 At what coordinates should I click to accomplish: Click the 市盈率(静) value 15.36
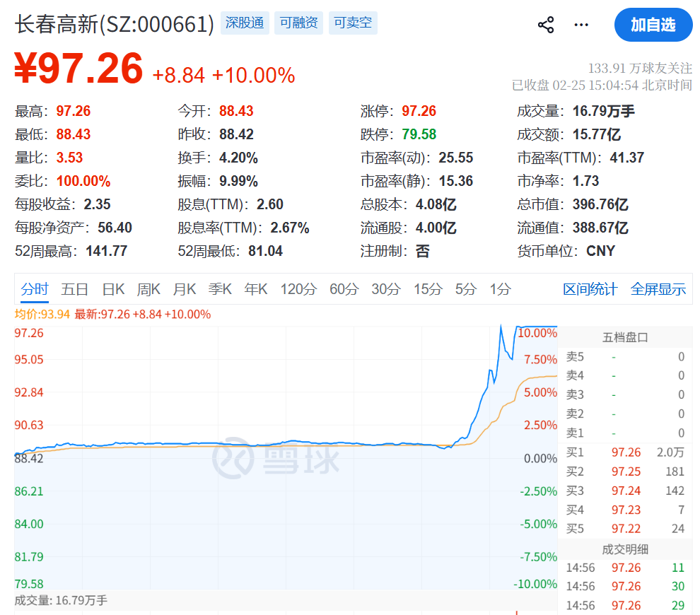click(x=456, y=181)
